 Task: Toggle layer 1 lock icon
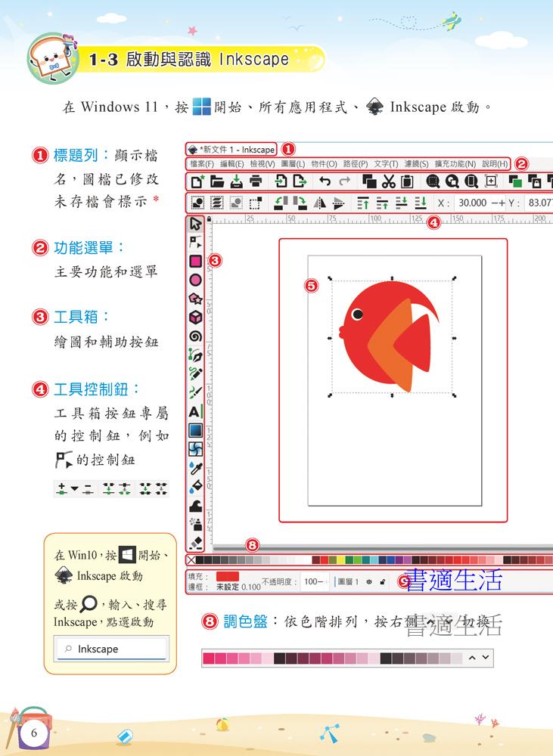[382, 582]
